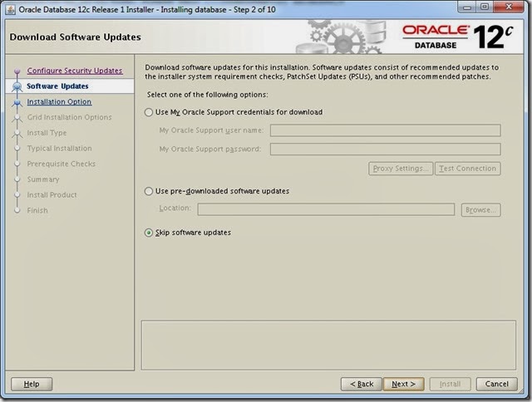Close the installer window
Screen dimensions: 532x402
click(509, 7)
